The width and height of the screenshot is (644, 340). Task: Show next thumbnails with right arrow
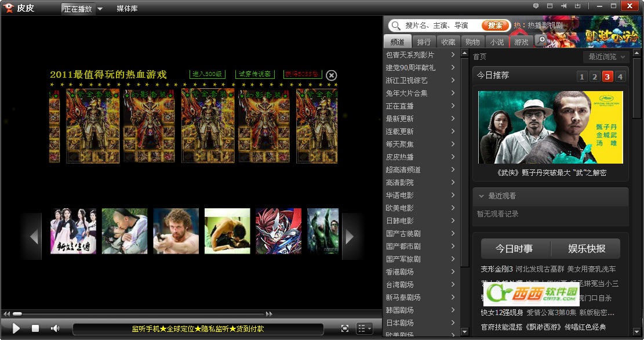coord(350,236)
